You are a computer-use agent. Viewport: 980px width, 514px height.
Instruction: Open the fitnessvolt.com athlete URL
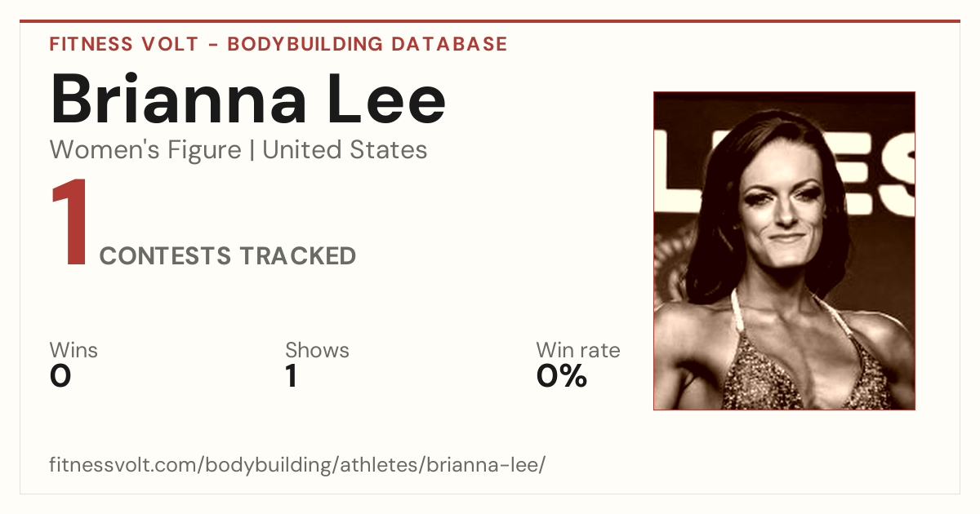point(297,466)
